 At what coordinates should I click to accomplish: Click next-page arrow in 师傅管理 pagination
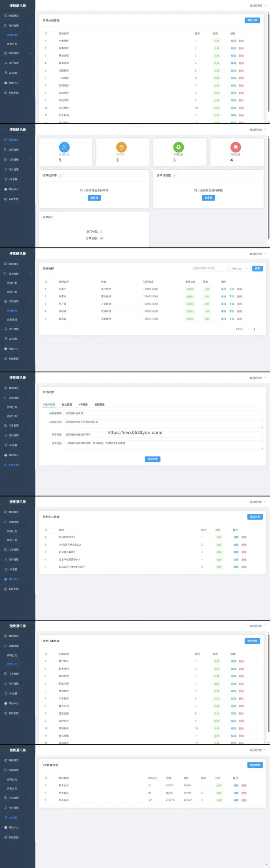coord(260,329)
